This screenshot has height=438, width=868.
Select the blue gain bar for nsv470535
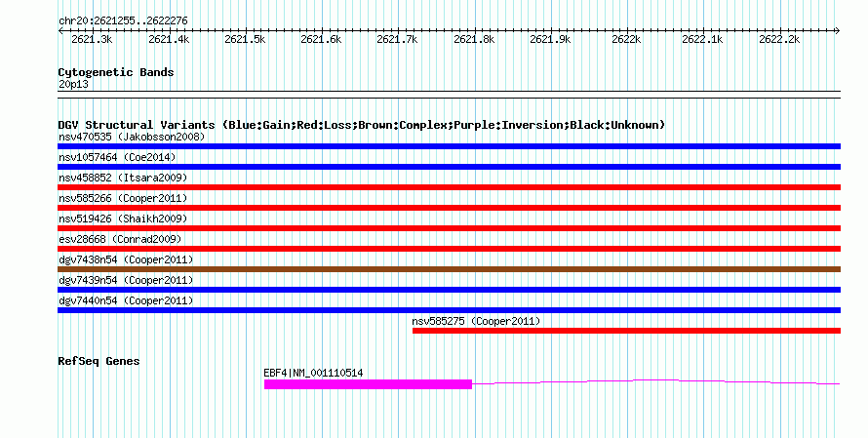pyautogui.click(x=449, y=146)
